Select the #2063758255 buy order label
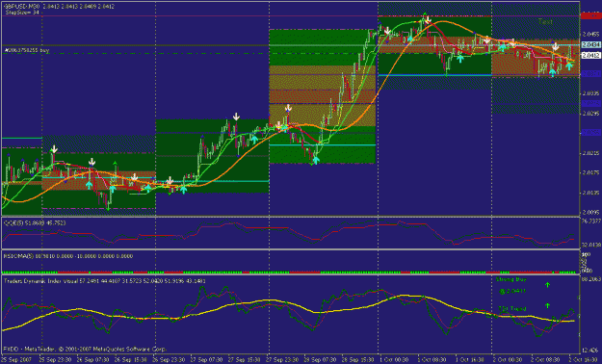Image resolution: width=602 pixels, height=364 pixels. point(27,50)
